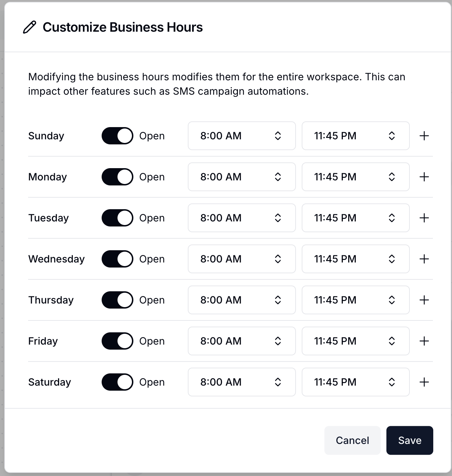Save the customized business hours
The width and height of the screenshot is (452, 476).
coord(409,440)
